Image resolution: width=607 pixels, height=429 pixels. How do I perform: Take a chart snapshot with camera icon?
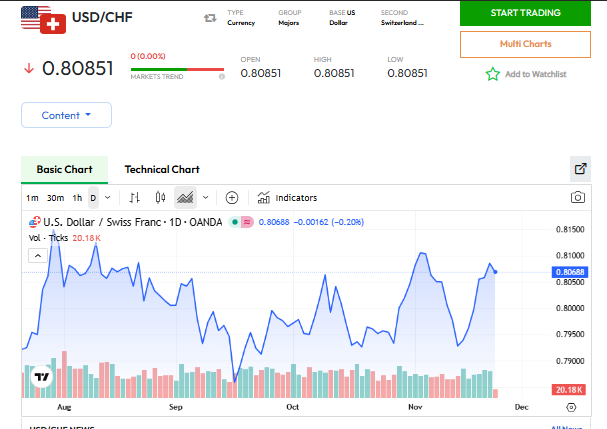coord(577,198)
